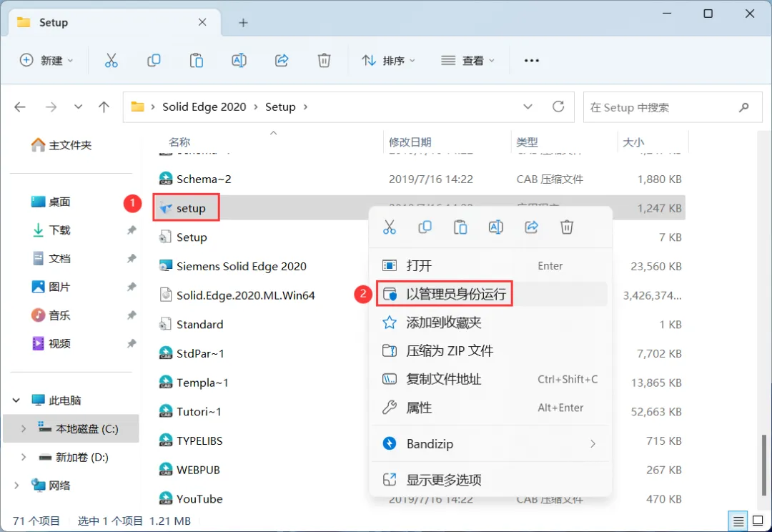Screen dimensions: 772x532
Task: Click the Share icon in the top toolbar
Action: (x=282, y=61)
